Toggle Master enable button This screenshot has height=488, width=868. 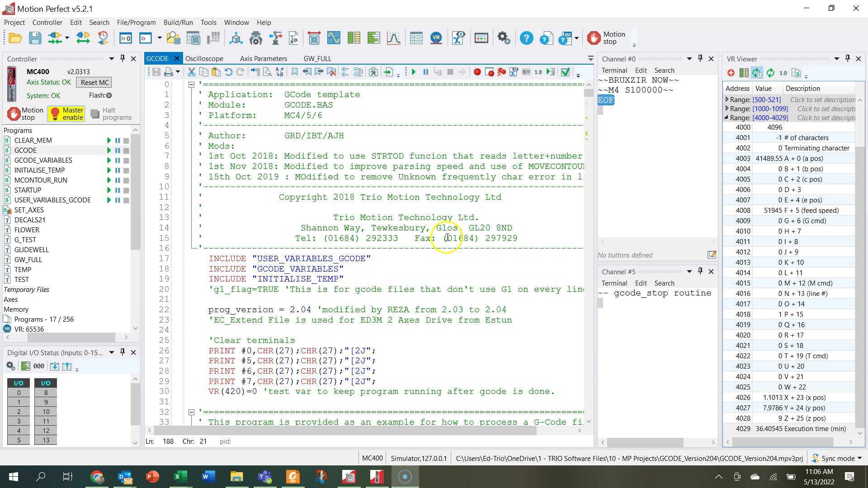click(66, 114)
